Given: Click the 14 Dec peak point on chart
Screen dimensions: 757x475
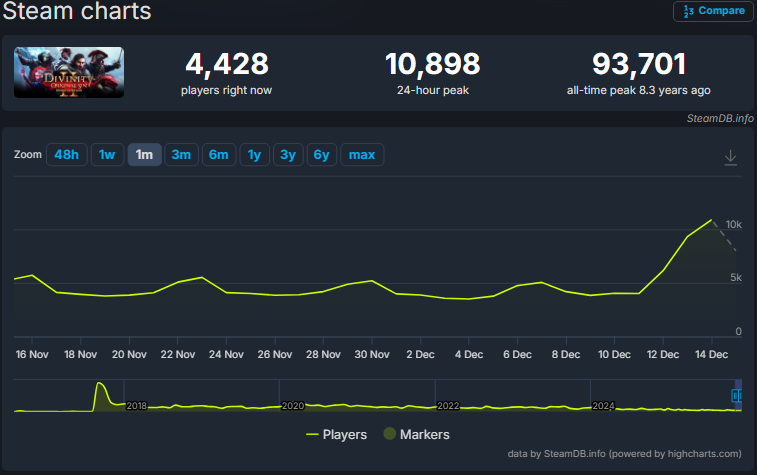Looking at the screenshot, I should pyautogui.click(x=711, y=220).
